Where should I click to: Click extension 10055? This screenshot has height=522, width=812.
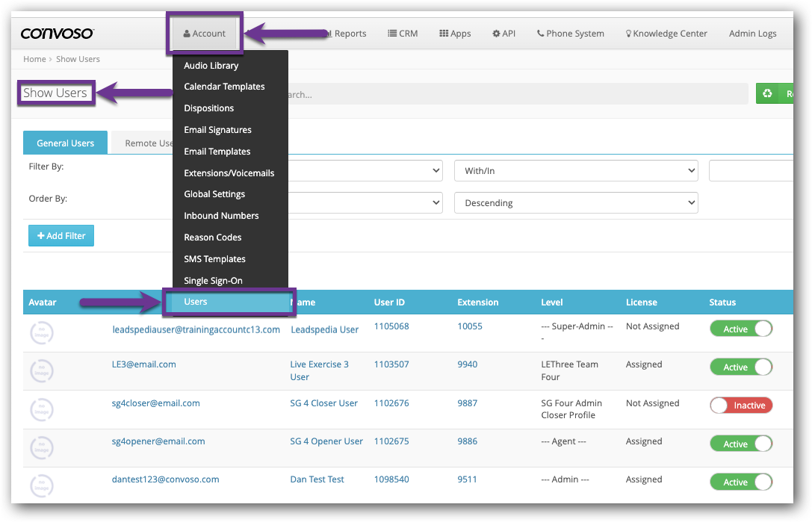coord(470,327)
